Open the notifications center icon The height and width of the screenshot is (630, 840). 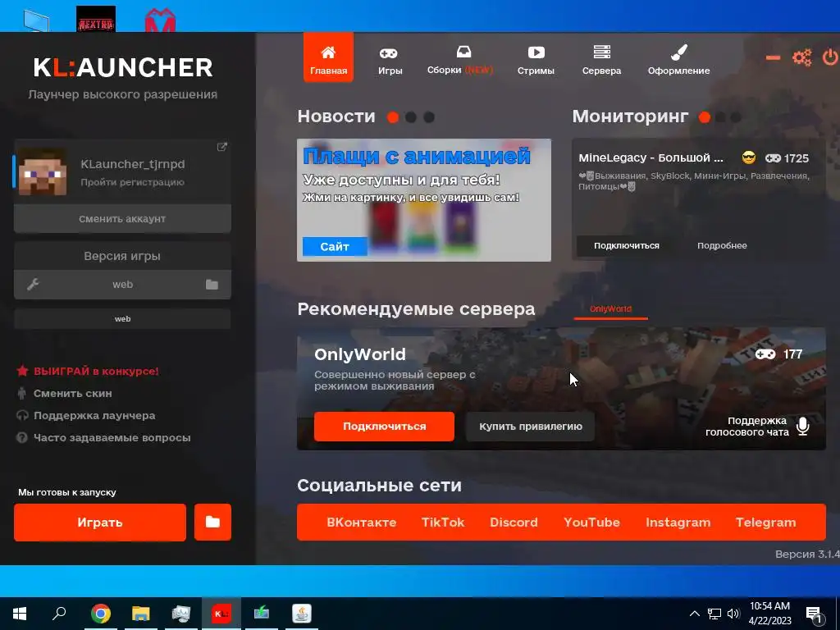[x=815, y=615]
